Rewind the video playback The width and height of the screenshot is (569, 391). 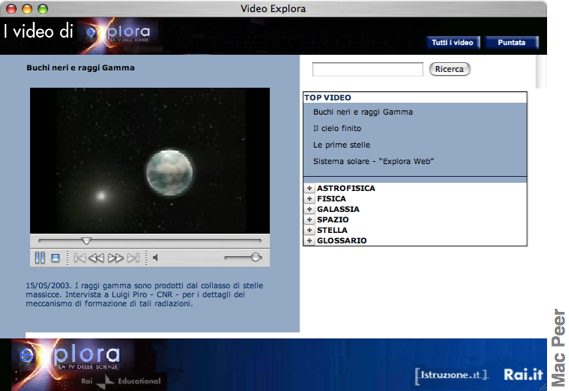[96, 258]
